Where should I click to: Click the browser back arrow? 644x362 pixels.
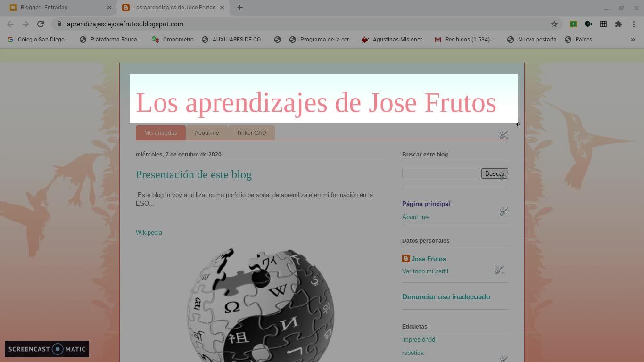(x=10, y=24)
